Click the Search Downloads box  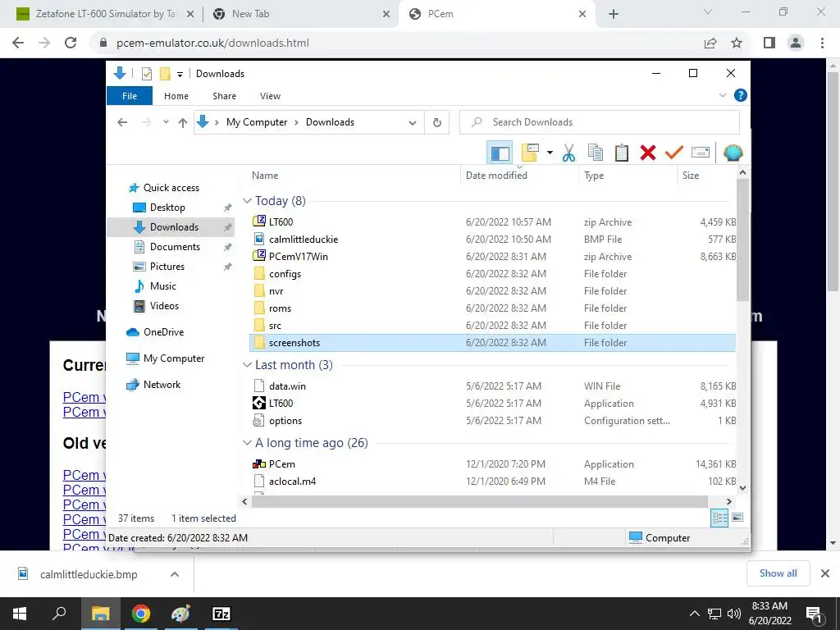pos(600,122)
